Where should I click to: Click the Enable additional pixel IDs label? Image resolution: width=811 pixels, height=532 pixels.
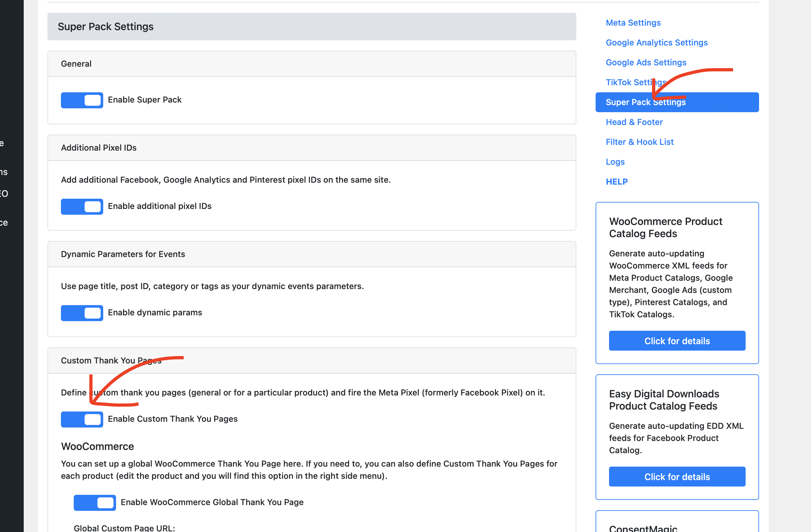coord(159,206)
